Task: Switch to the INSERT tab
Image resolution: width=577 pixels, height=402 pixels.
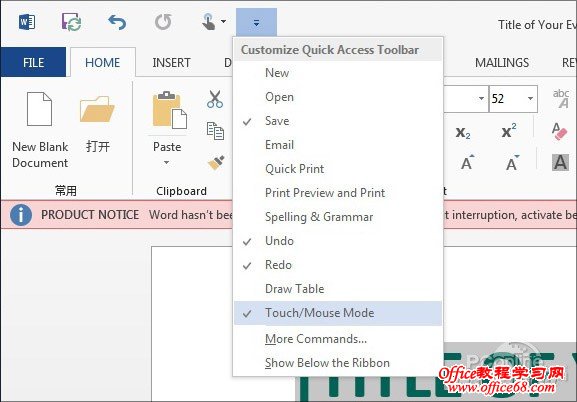Action: pyautogui.click(x=171, y=63)
